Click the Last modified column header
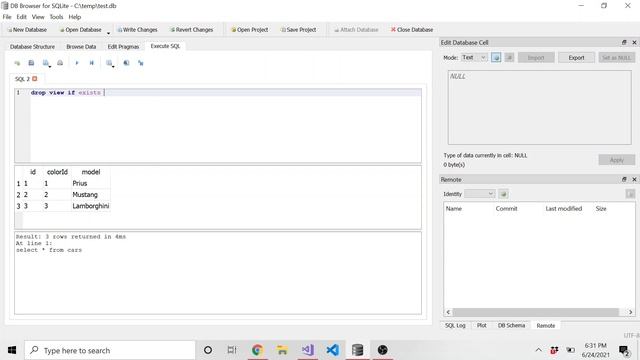 (x=564, y=209)
